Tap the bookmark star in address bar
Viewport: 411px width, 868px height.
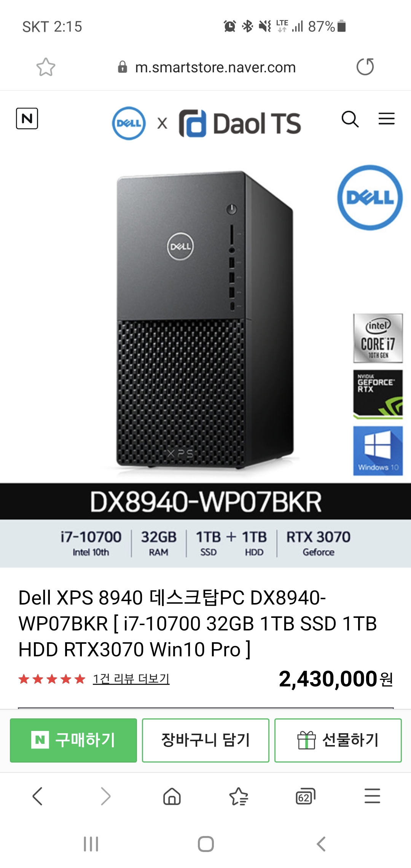(x=46, y=67)
